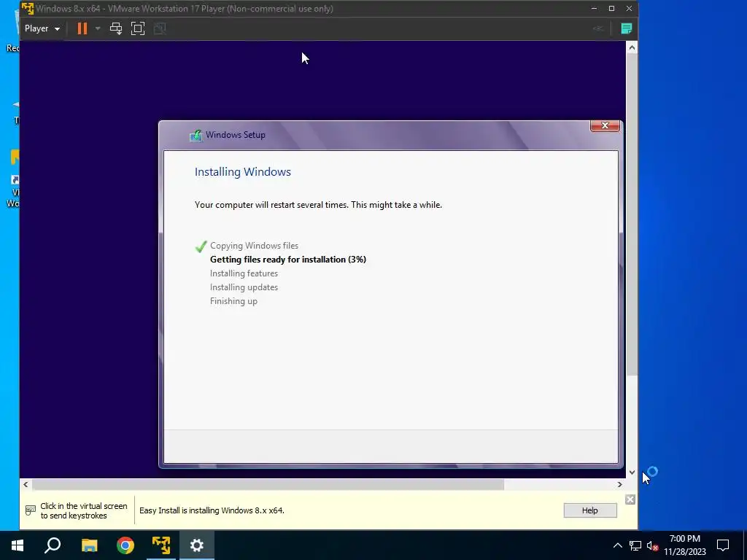
Task: Click the vertical scrollbar thumb
Action: pyautogui.click(x=632, y=214)
